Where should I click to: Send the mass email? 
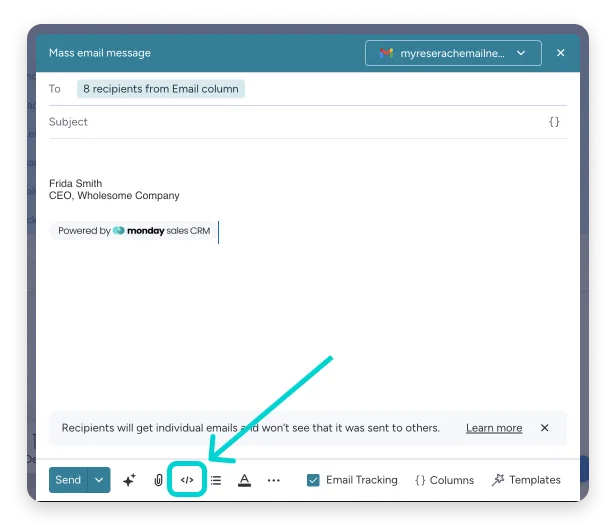click(x=68, y=480)
